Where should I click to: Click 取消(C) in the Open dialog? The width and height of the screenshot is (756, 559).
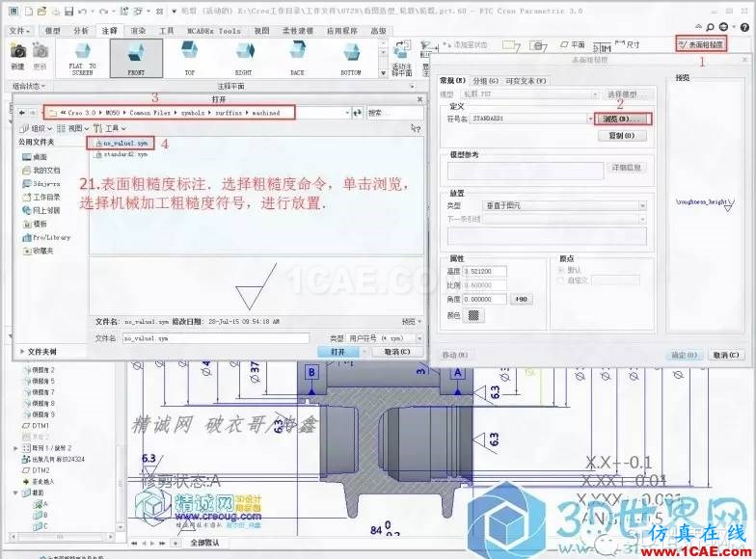point(397,352)
